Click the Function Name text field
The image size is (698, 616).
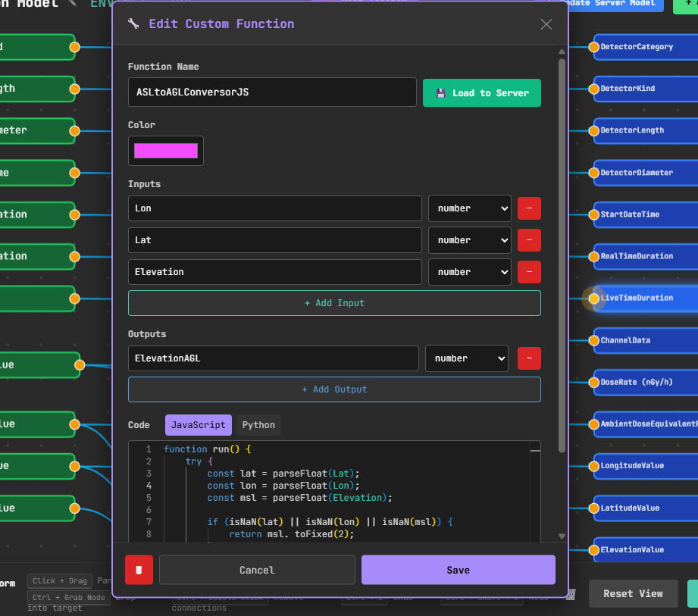click(272, 92)
